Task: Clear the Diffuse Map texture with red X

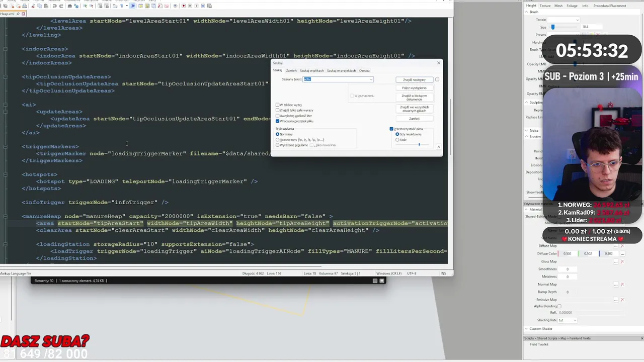Action: (x=622, y=246)
